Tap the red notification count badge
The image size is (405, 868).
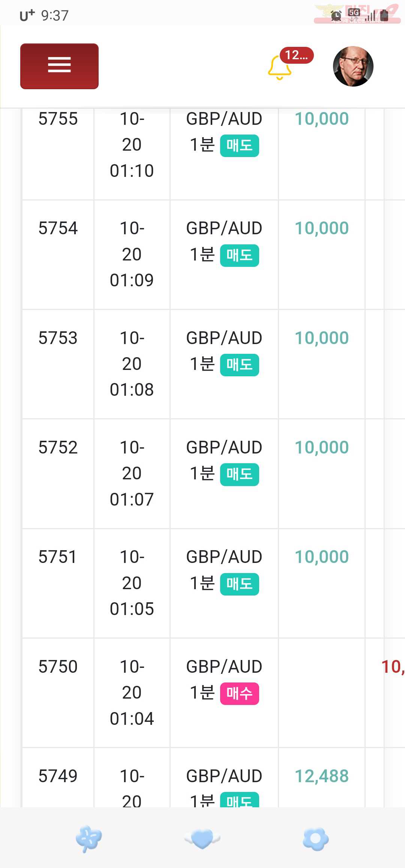(297, 55)
